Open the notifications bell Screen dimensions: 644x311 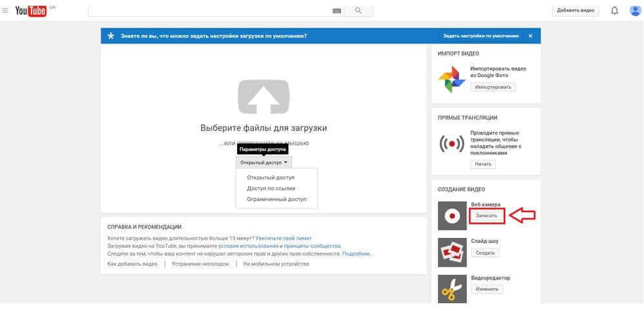tap(614, 10)
